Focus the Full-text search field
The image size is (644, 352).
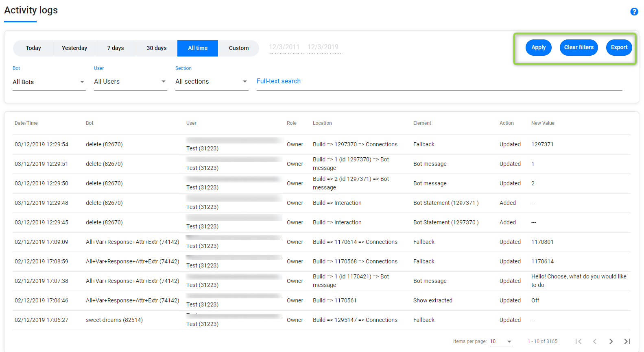(439, 81)
